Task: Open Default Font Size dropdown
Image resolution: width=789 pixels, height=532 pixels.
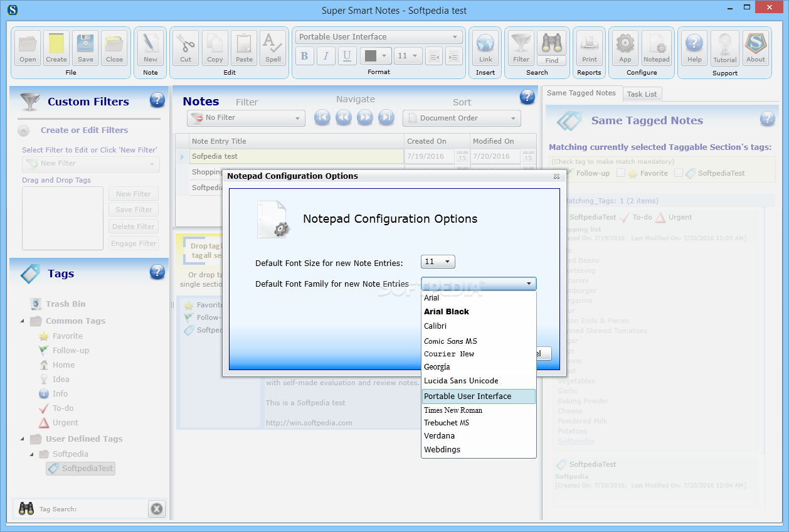Action: pos(438,262)
